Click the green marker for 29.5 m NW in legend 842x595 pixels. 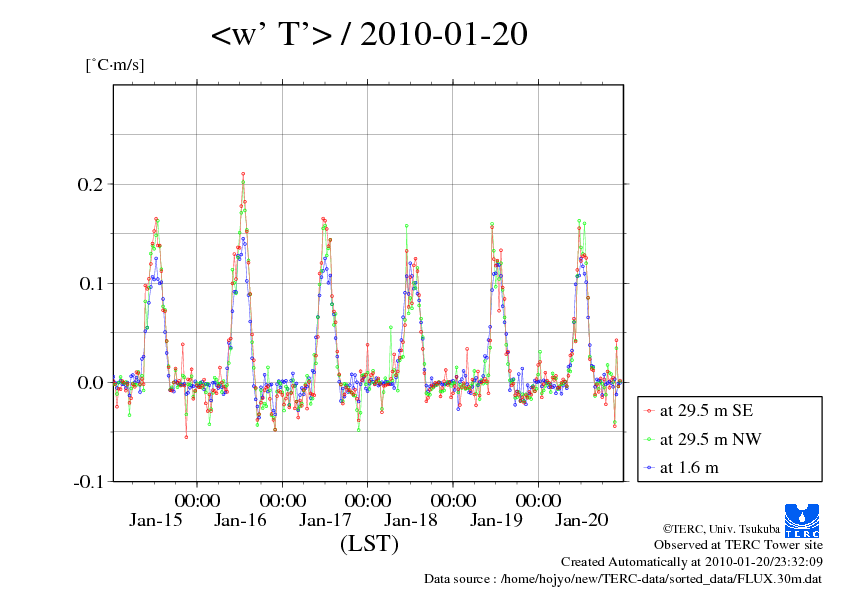pyautogui.click(x=649, y=440)
